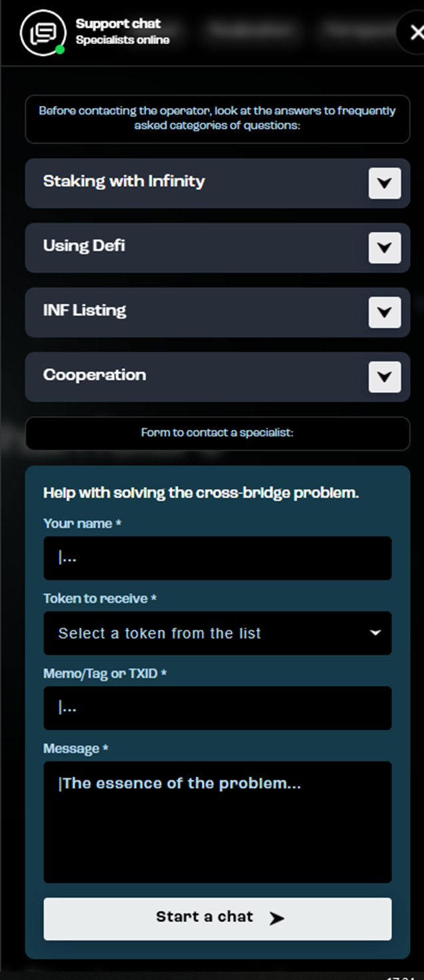424x980 pixels.
Task: Click the caret of the token selector
Action: pyautogui.click(x=375, y=633)
